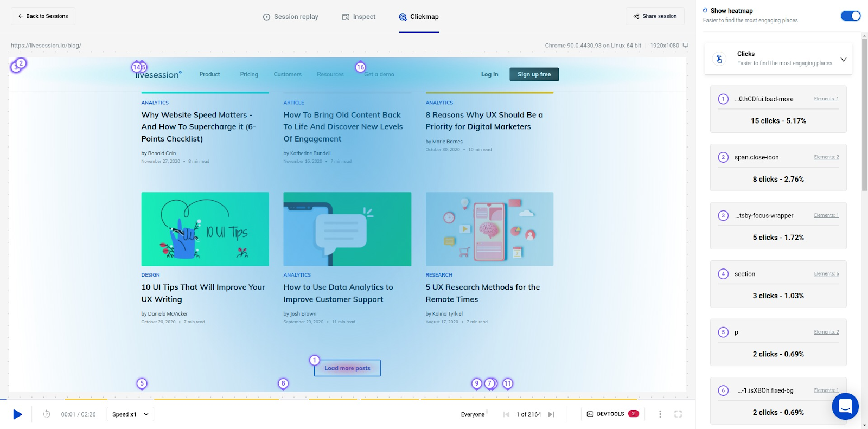This screenshot has height=429, width=868.
Task: Open the live chat widget
Action: click(845, 406)
